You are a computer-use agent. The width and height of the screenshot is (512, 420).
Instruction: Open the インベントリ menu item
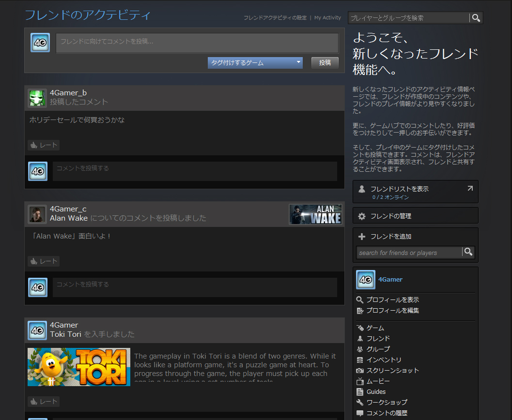(384, 360)
